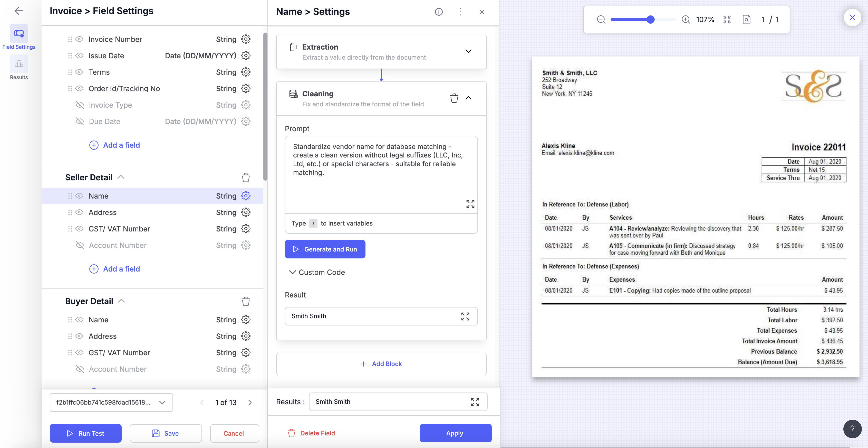Open settings gear for Seller GST/ VAT Number
868x448 pixels.
[x=246, y=229]
